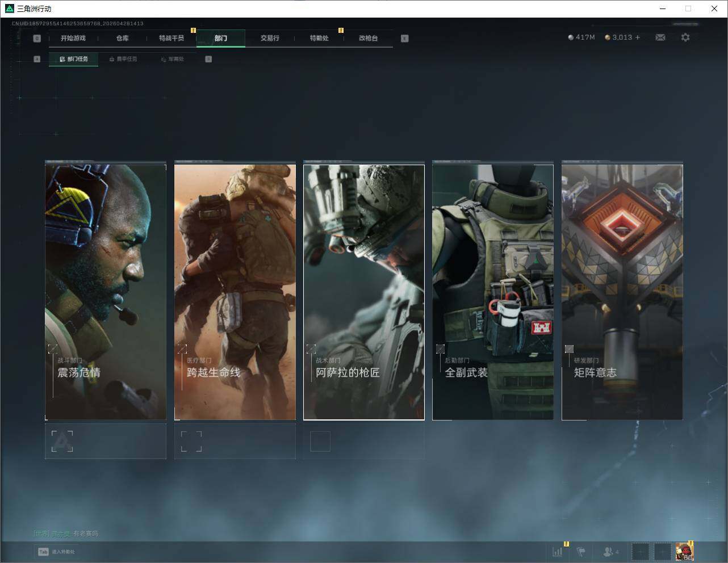Click the bar chart stats icon
Viewport: 728px width, 563px height.
[558, 551]
